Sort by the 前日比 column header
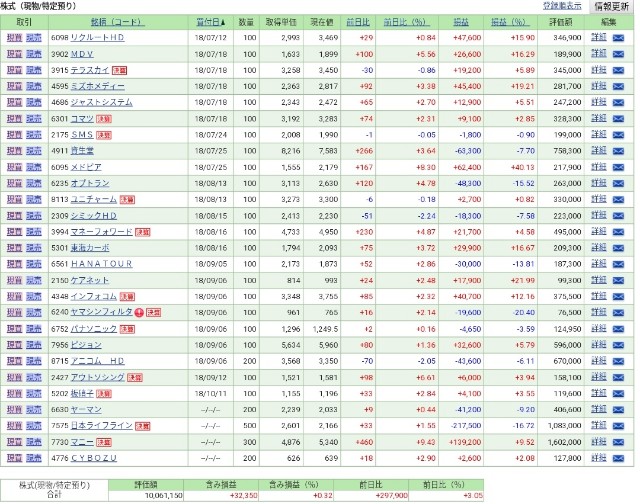The image size is (640, 504). (358, 22)
